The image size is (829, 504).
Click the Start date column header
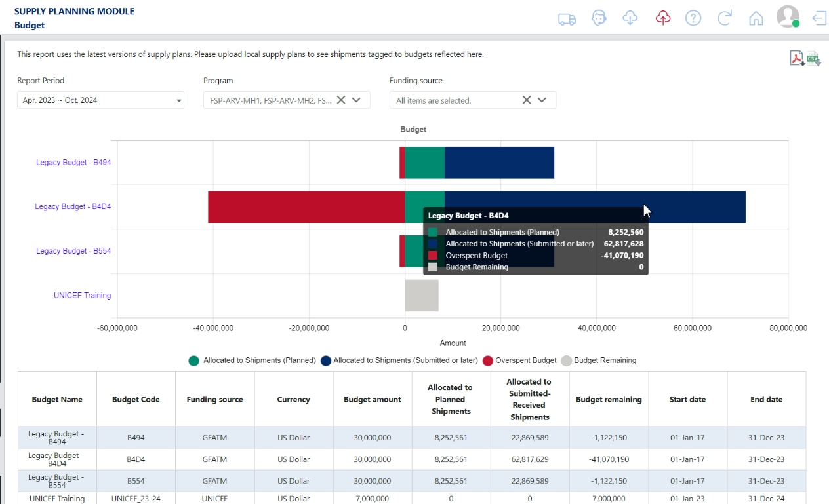click(x=687, y=400)
